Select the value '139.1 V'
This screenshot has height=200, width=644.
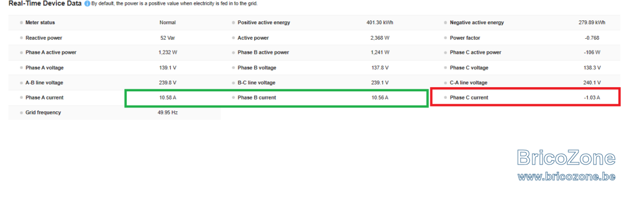tap(167, 68)
